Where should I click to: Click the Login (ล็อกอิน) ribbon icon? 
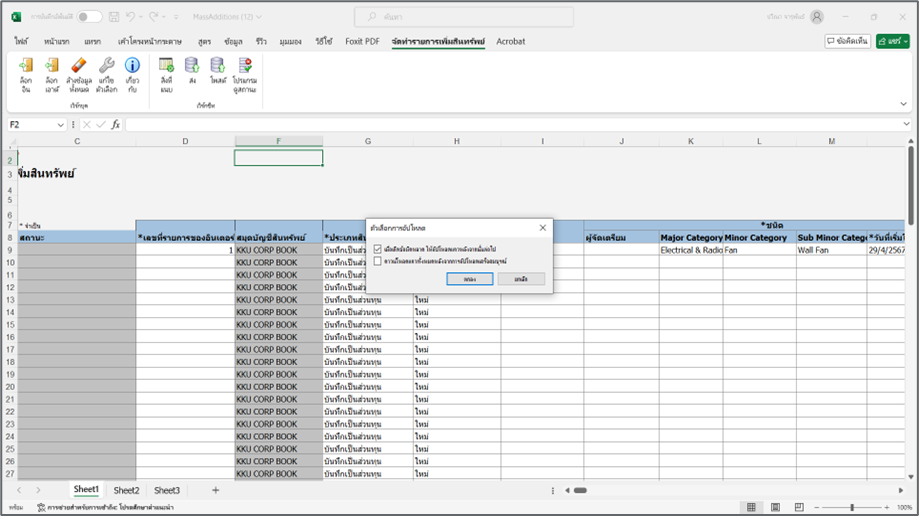tap(26, 67)
